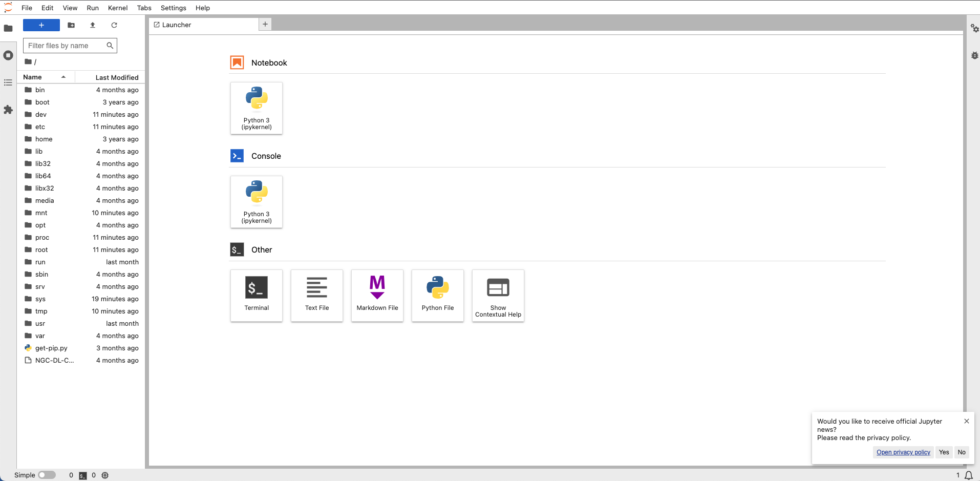Open a new Terminal from the launcher
980x481 pixels.
tap(257, 296)
